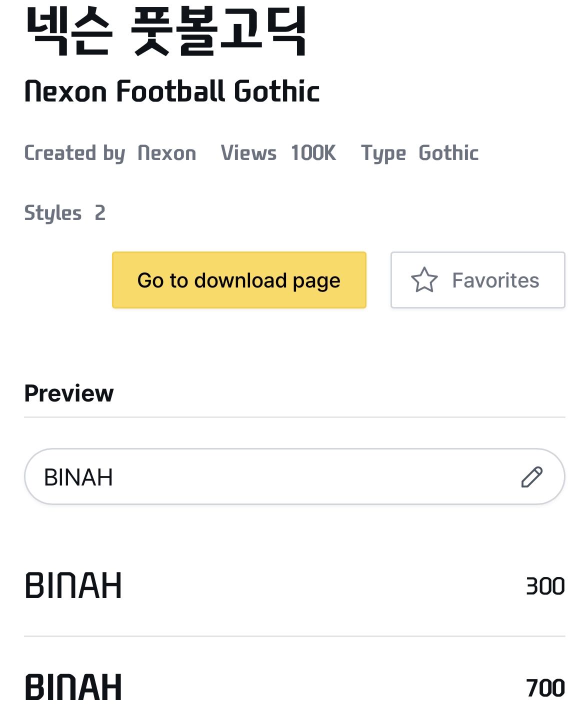The height and width of the screenshot is (722, 588).
Task: Click the styles count 2
Action: click(x=100, y=213)
